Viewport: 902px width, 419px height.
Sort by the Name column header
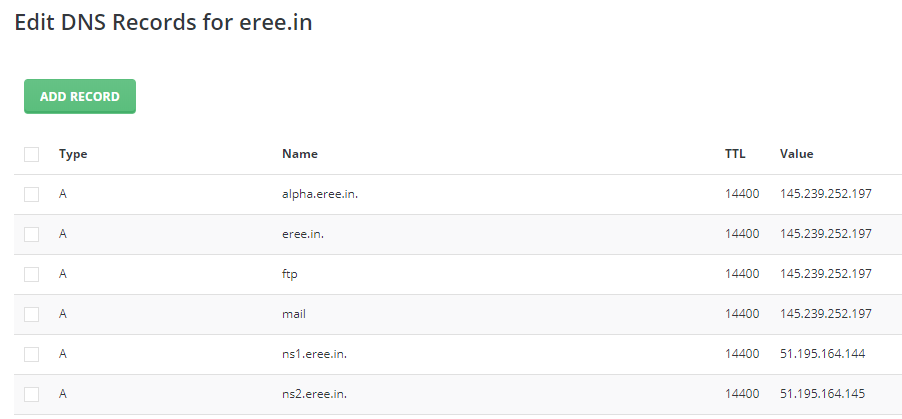pos(300,154)
